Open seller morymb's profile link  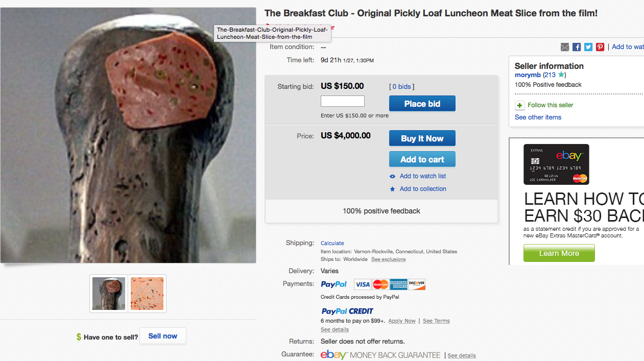click(528, 75)
